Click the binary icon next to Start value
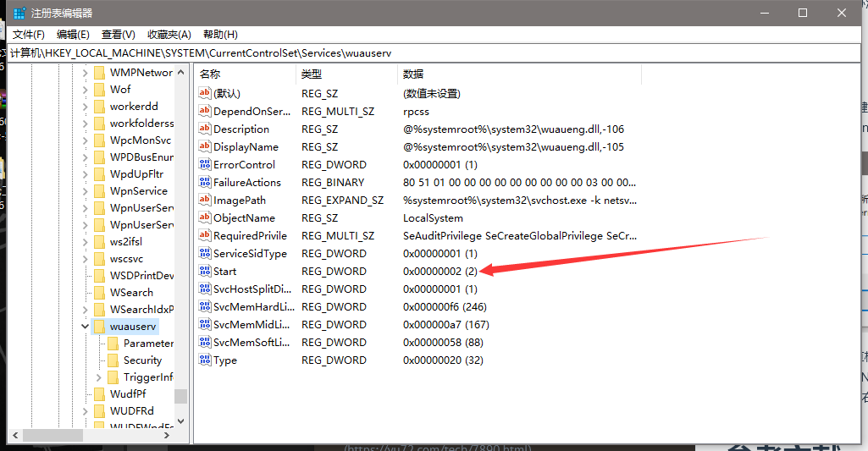 click(204, 272)
